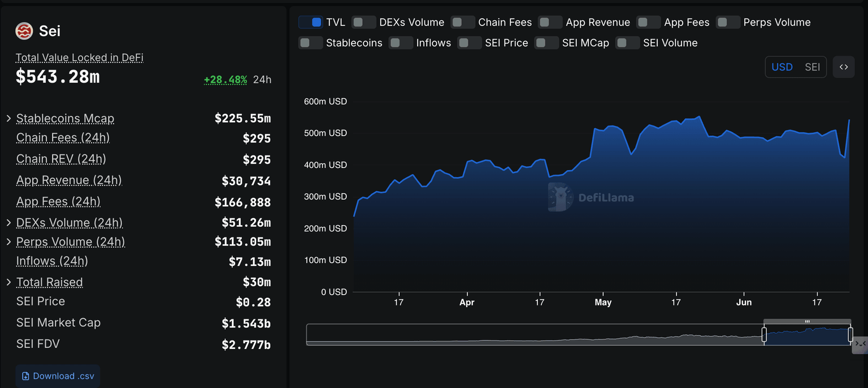Enable the DEXs Volume toggle
The width and height of the screenshot is (868, 388).
pos(363,22)
